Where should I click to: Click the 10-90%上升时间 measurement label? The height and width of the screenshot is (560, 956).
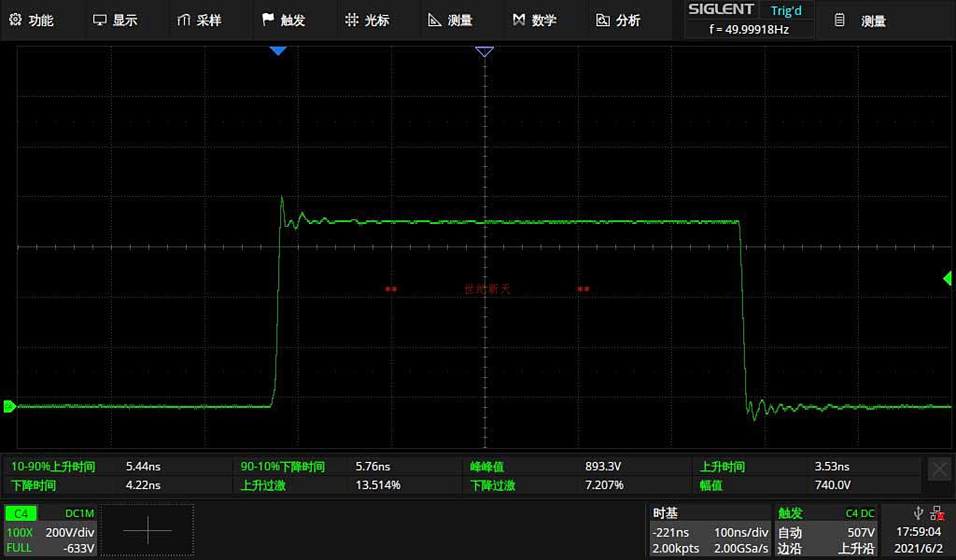[x=53, y=467]
